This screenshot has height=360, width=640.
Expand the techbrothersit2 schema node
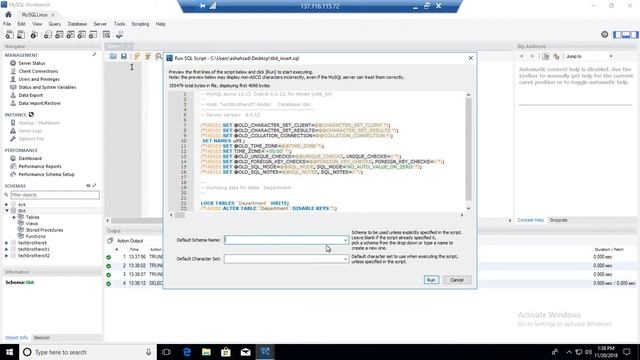click(7, 256)
